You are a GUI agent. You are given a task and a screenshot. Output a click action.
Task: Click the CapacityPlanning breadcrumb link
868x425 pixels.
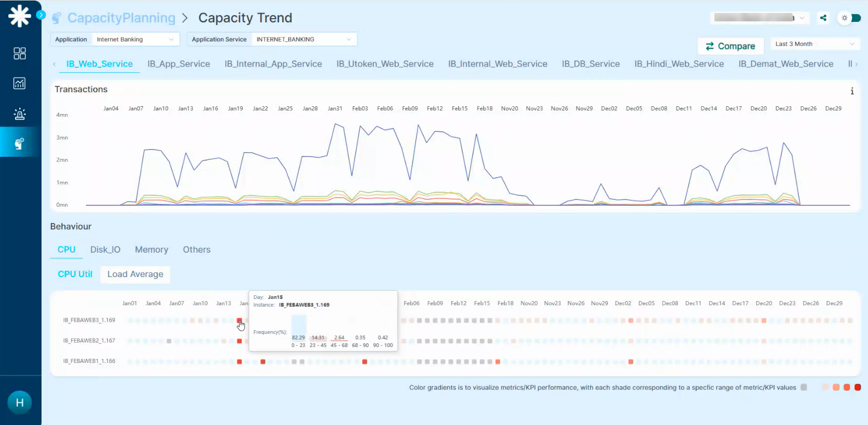121,18
